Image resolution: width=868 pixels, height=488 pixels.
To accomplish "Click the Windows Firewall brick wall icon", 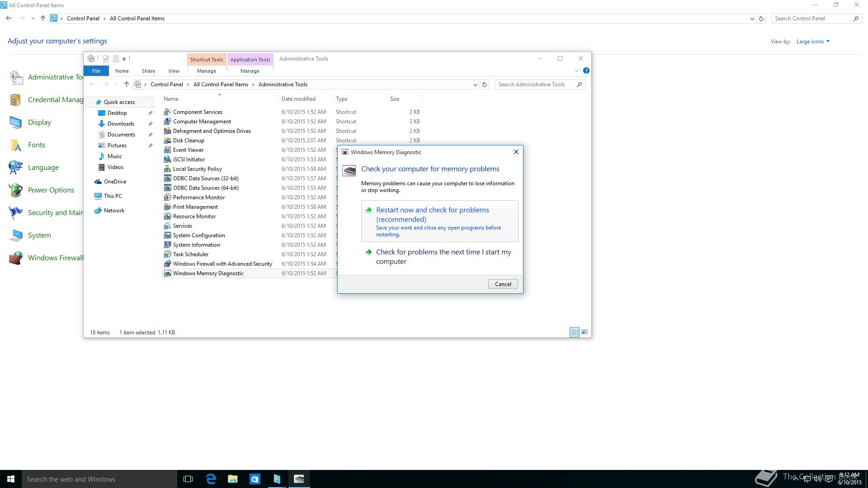I will 16,258.
